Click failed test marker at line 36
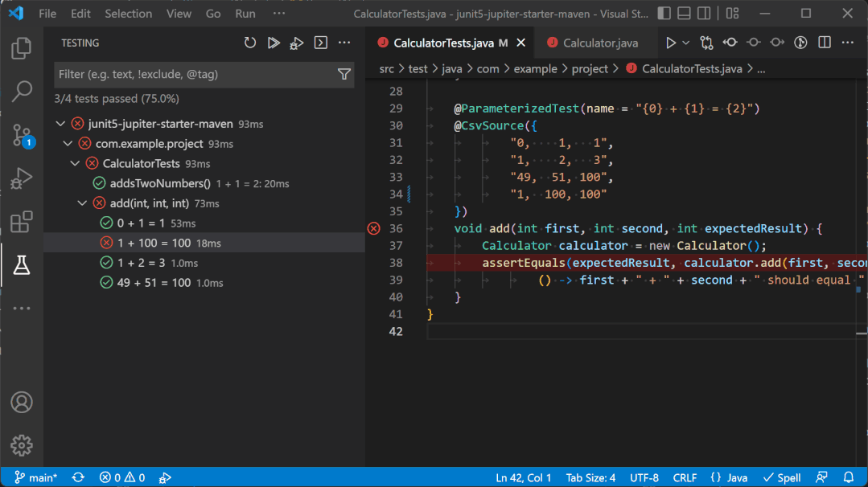 coord(373,228)
